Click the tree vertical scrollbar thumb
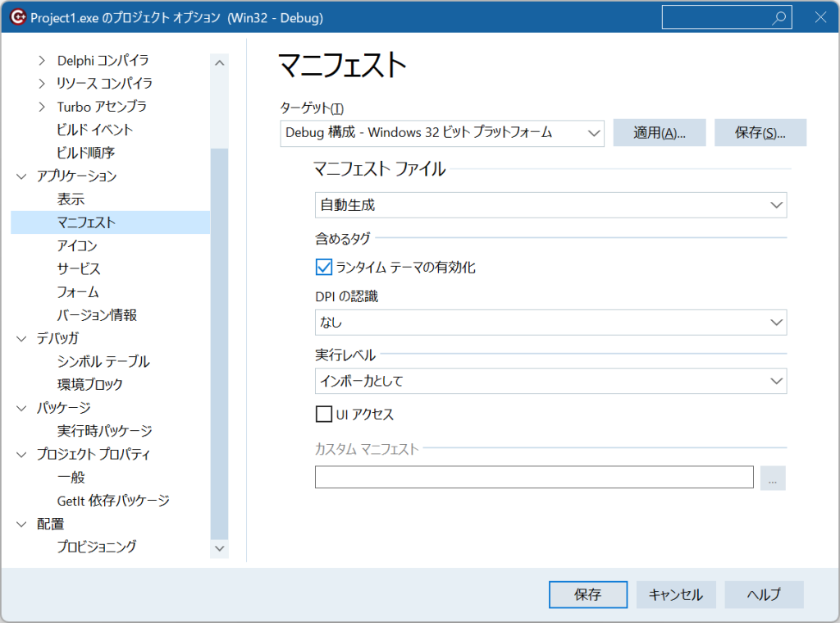Image resolution: width=840 pixels, height=623 pixels. (219, 344)
